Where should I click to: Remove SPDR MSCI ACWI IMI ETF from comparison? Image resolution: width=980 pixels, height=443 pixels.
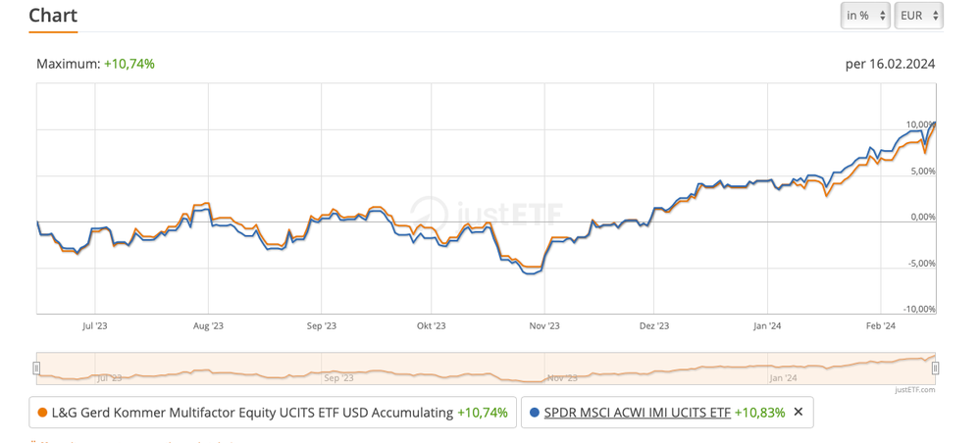[799, 413]
